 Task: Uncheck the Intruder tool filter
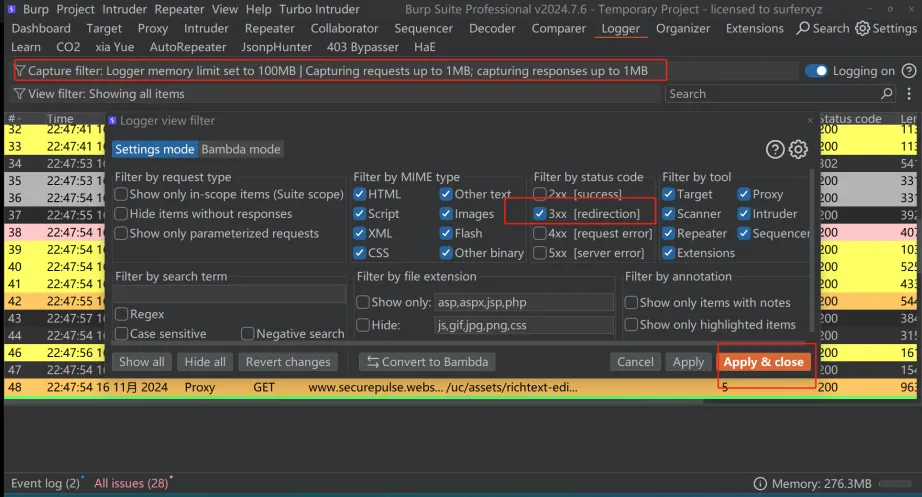click(x=744, y=214)
